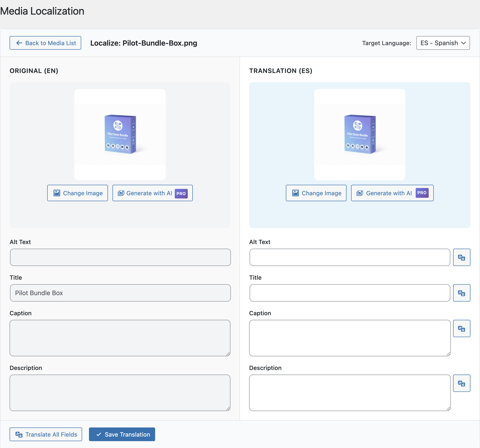This screenshot has height=448, width=480.
Task: Click original Pilot Suite Bundle thumbnail
Action: (x=120, y=134)
